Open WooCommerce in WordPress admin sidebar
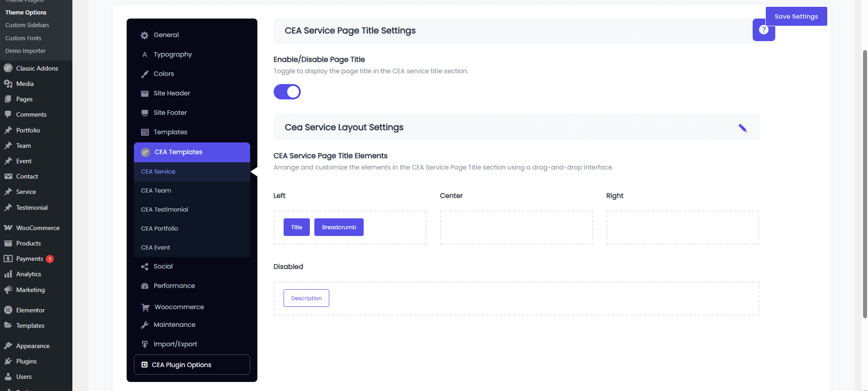Image resolution: width=868 pixels, height=391 pixels. (x=38, y=228)
